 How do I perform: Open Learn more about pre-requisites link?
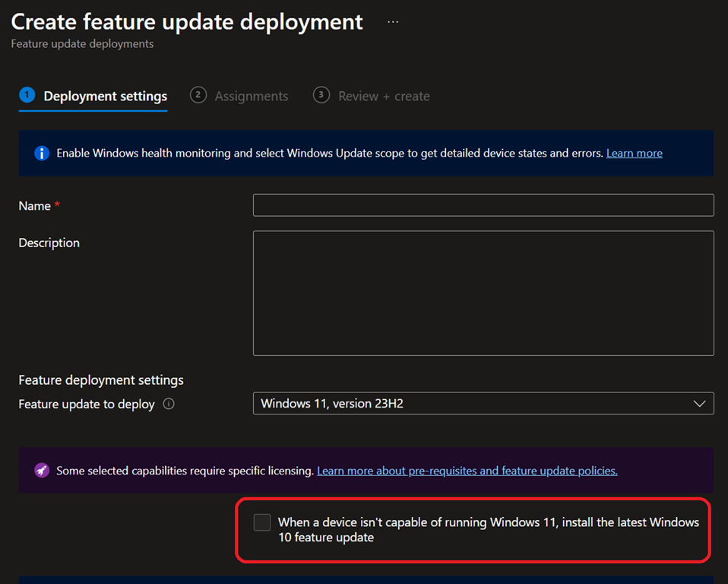tap(467, 471)
